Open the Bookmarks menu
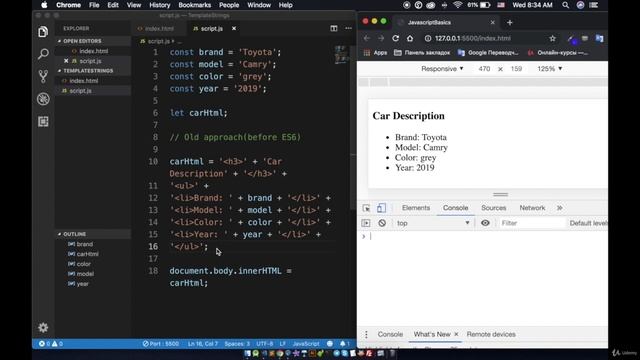Viewport: 640px width, 360px height. pos(194,5)
